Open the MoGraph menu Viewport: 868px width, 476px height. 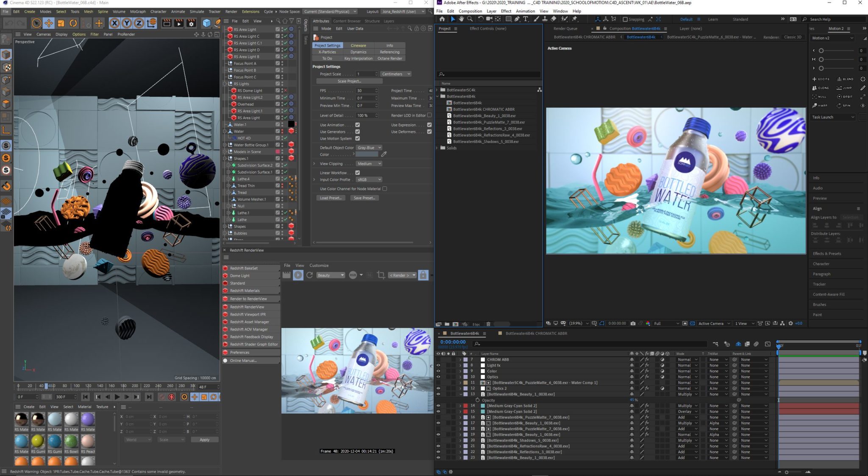(x=137, y=11)
